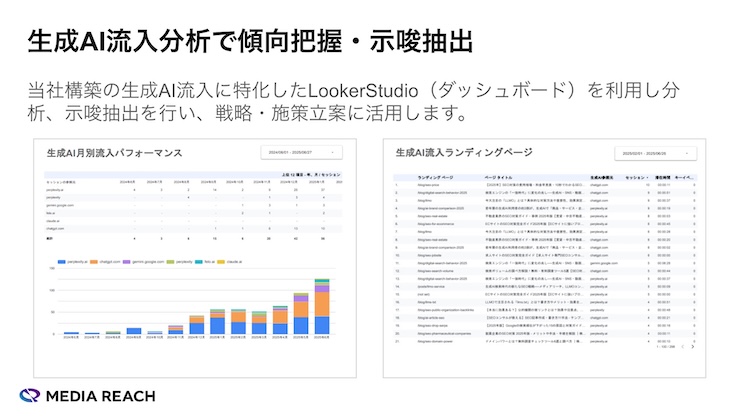Select the chatgpt.com row in monthly table
Screen dimensions: 740x416
pyautogui.click(x=193, y=229)
